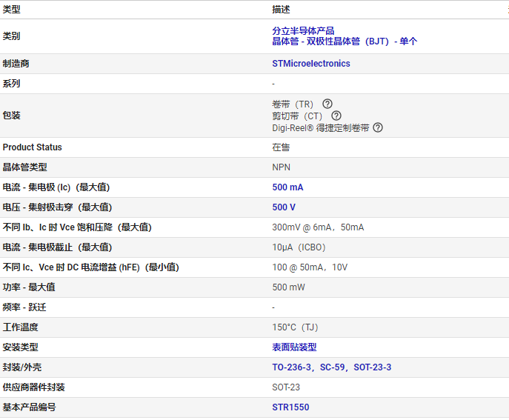Click help icon next to Digi-Reel 得捷定制卷带
The image size is (509, 420).
coord(378,127)
